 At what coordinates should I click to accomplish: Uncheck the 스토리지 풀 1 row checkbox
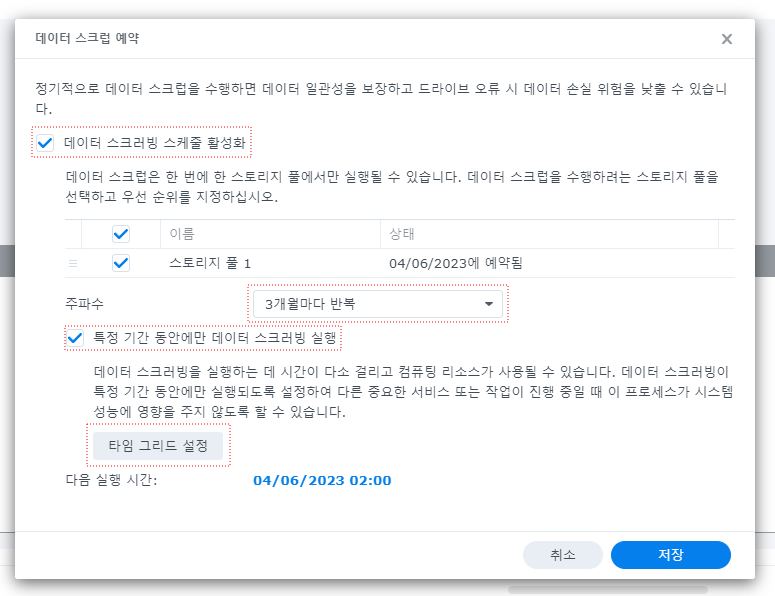[x=121, y=263]
